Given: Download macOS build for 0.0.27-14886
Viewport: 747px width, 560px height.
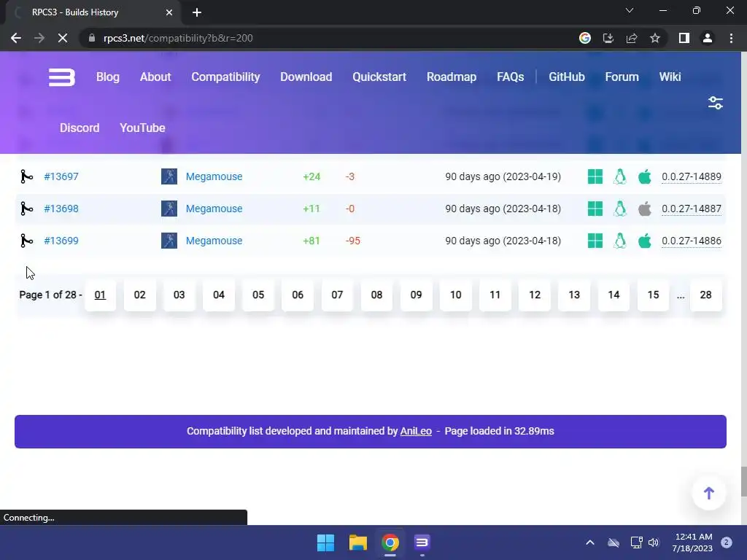Looking at the screenshot, I should coord(645,241).
